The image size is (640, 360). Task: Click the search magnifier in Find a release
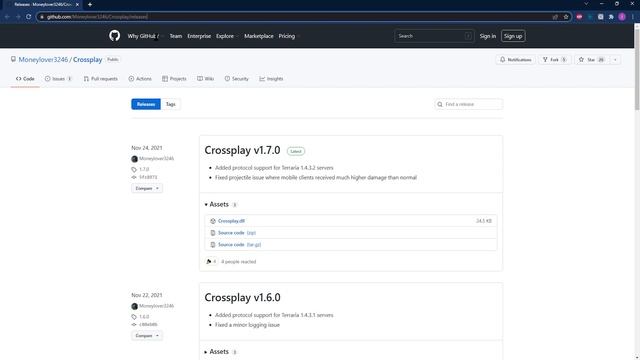click(440, 104)
